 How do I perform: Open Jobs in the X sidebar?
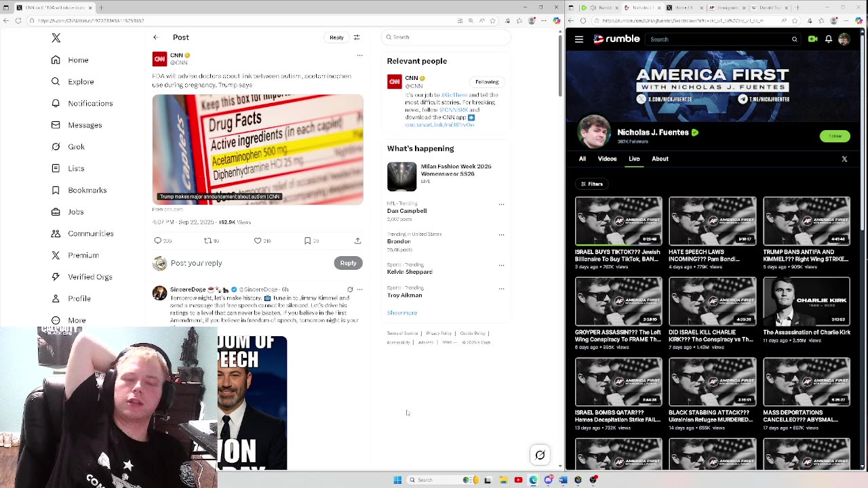(68, 211)
